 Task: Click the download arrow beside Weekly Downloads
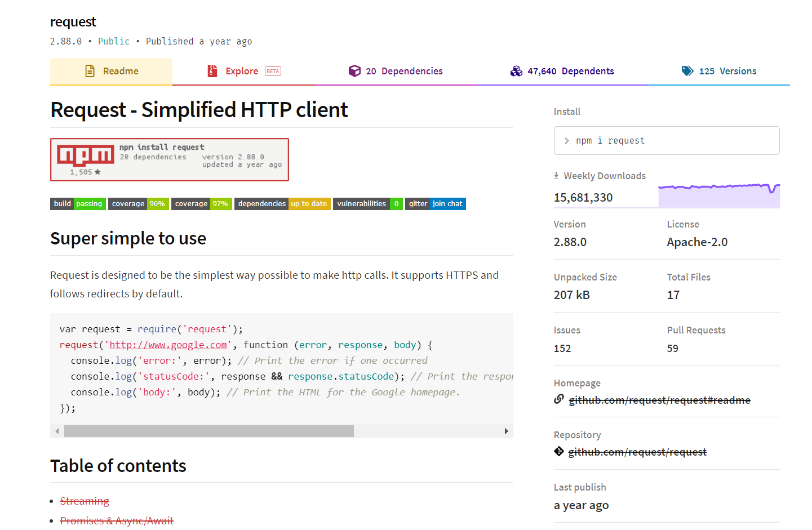pyautogui.click(x=557, y=175)
